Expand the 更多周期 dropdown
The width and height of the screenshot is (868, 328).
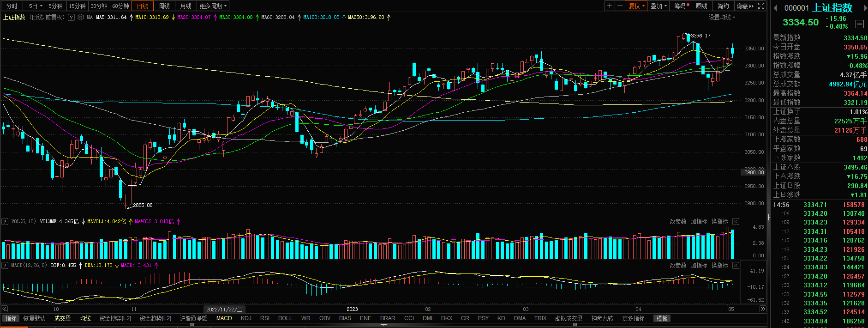213,6
